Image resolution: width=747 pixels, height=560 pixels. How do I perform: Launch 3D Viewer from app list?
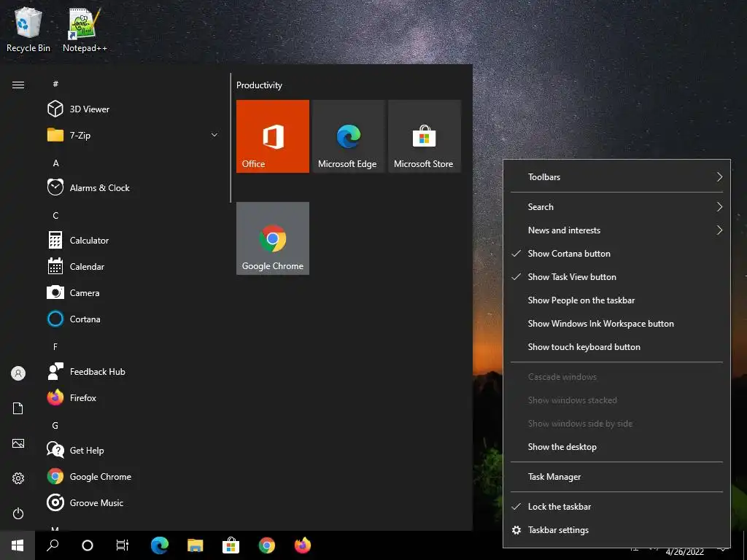coord(133,109)
